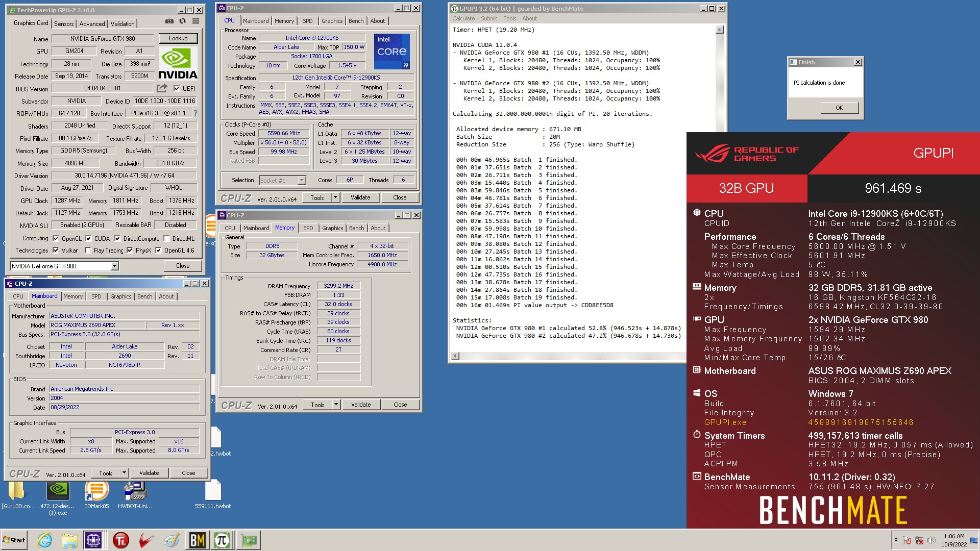The image size is (980, 551).
Task: Click the PCI-Express 5.0 Bus Specs field
Action: pos(124,334)
